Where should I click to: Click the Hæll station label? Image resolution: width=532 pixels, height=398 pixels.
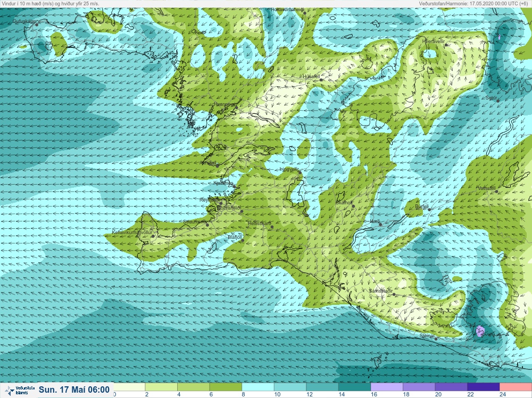(x=375, y=221)
